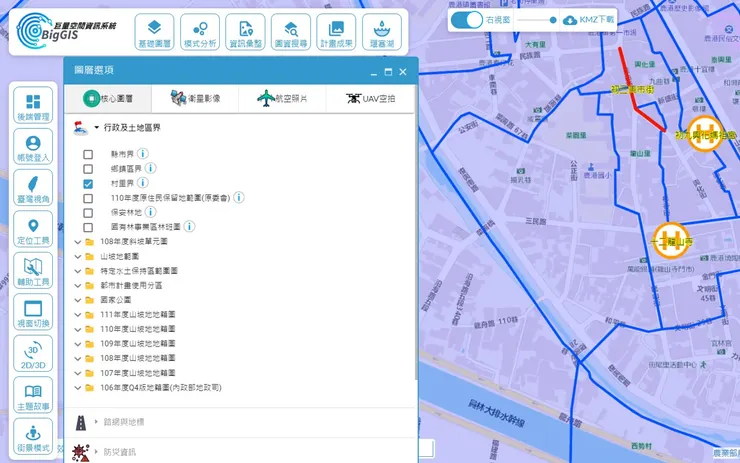The image size is (740, 463).
Task: Click the 初九興化媽祖宮 map marker
Action: (x=705, y=134)
